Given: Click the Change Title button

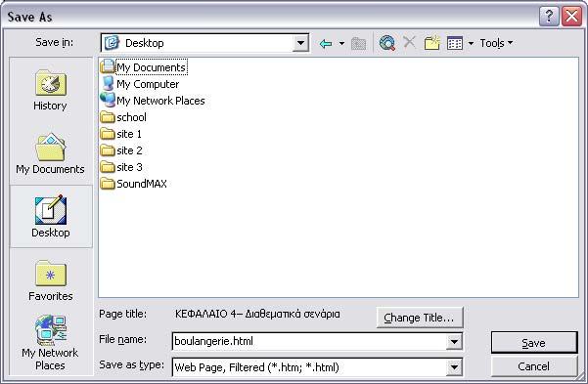Looking at the screenshot, I should (x=420, y=318).
